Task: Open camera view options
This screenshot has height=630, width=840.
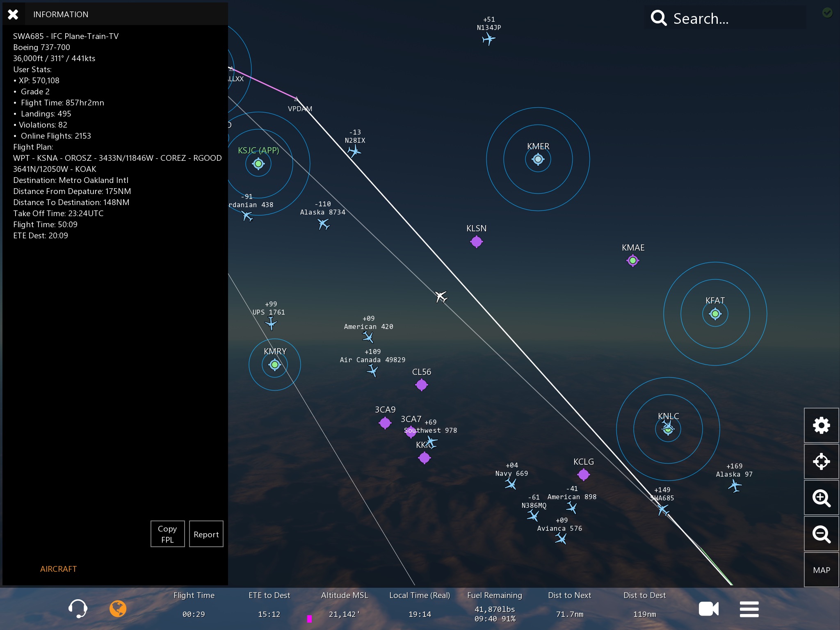Action: pyautogui.click(x=708, y=609)
